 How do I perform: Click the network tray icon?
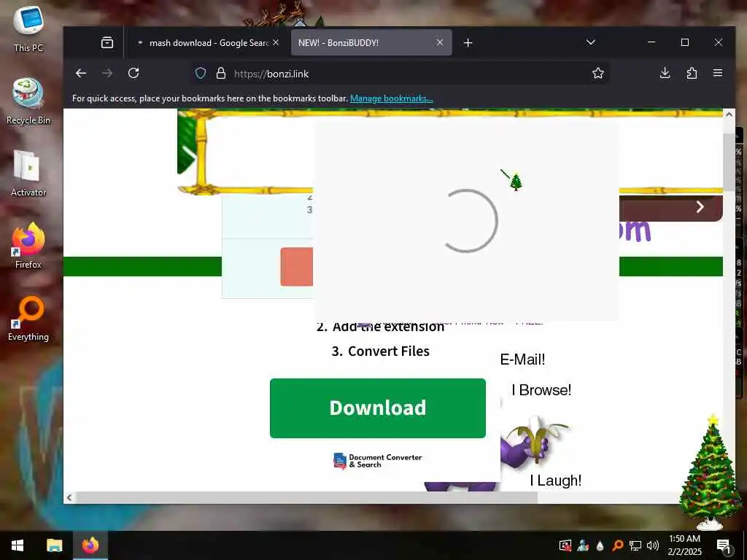pos(635,545)
